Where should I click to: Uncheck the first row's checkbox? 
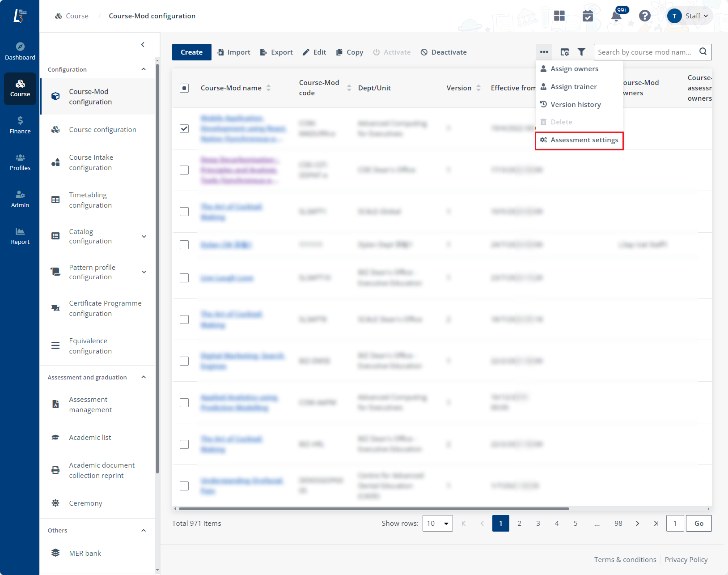(184, 128)
